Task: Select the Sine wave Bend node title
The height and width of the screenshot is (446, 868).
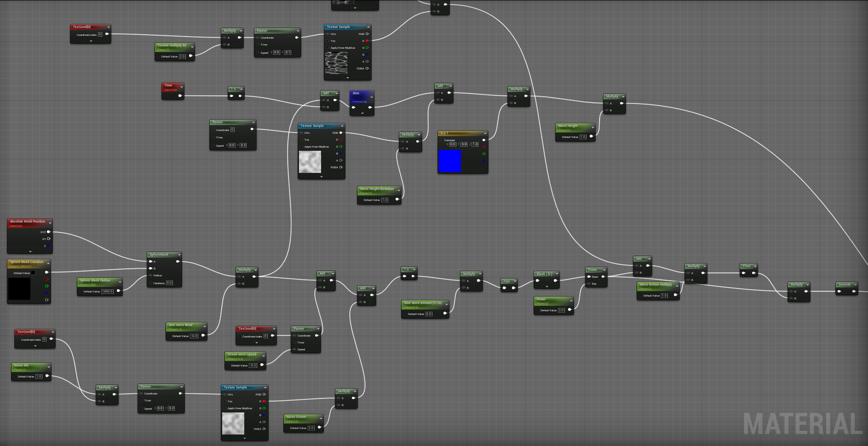Action: click(181, 325)
